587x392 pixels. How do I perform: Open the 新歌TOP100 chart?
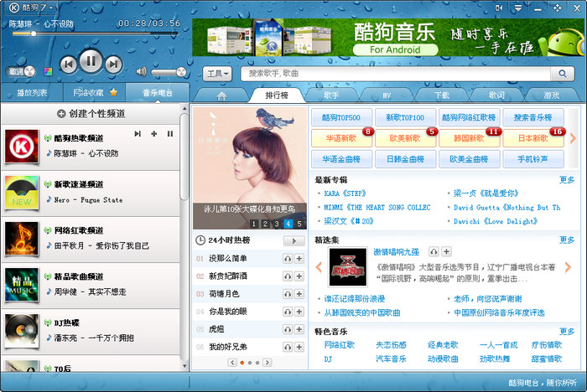tap(405, 117)
